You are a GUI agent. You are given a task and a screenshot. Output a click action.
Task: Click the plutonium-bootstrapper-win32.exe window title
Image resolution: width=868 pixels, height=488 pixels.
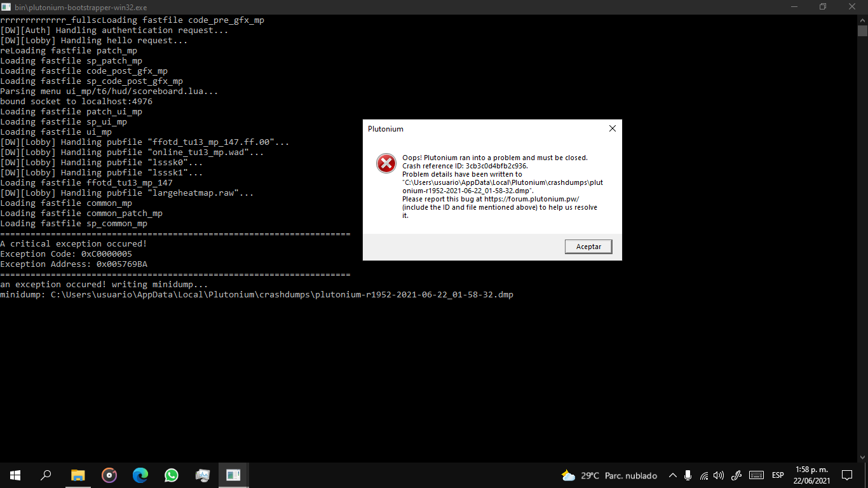81,7
